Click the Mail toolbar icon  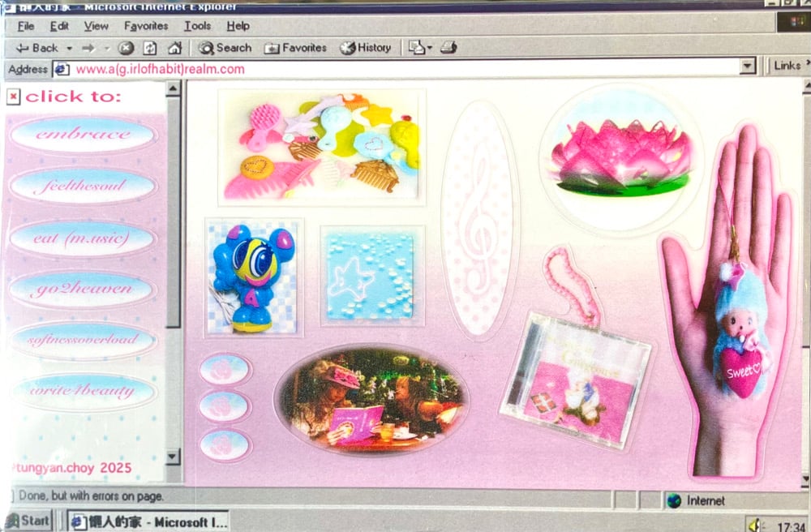point(417,48)
